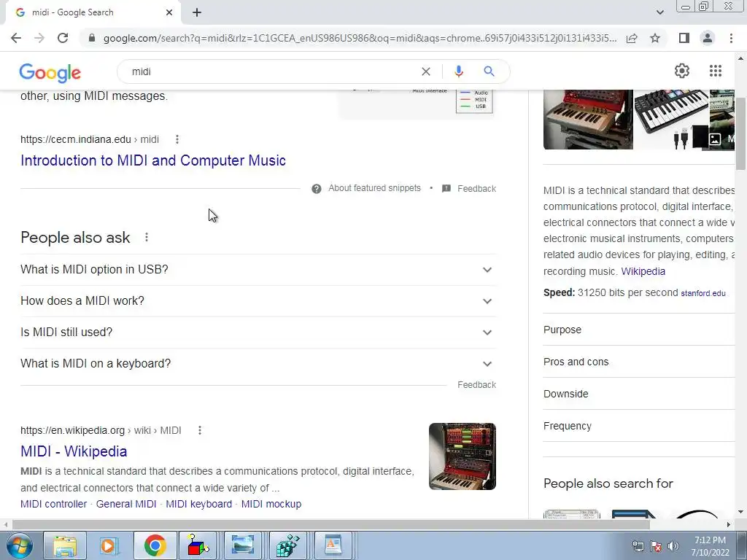747x560 pixels.
Task: Clear the search query with X
Action: point(426,71)
